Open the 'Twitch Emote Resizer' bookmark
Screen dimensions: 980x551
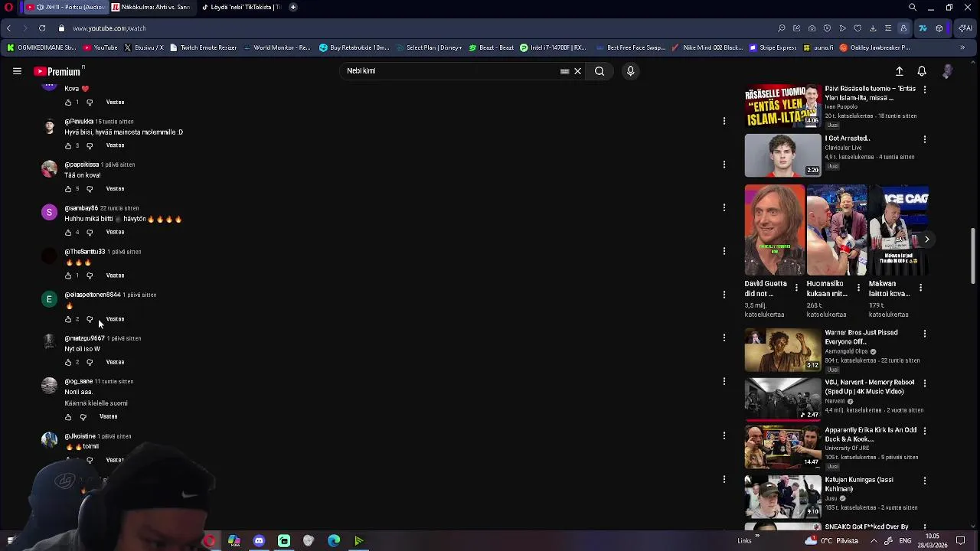[x=204, y=47]
